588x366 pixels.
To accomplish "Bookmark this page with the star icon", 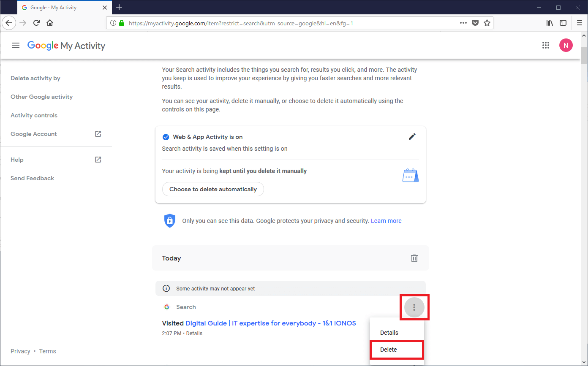I will click(x=487, y=23).
